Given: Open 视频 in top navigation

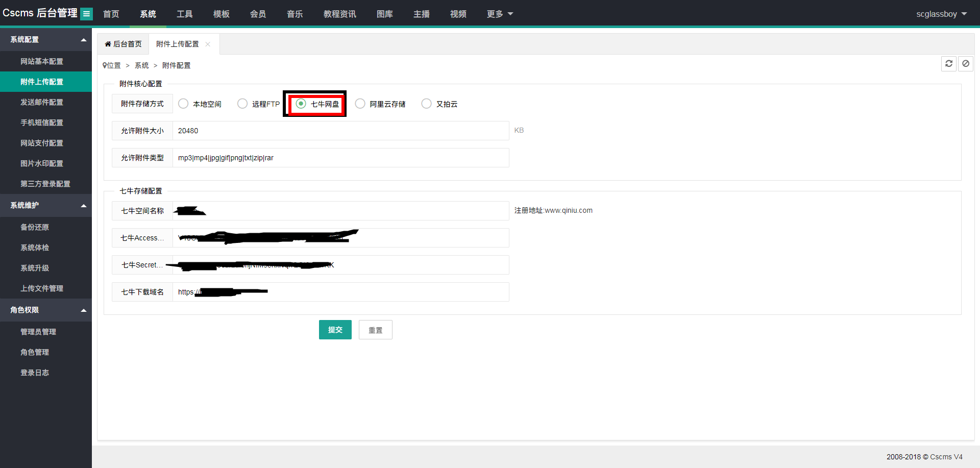Looking at the screenshot, I should pos(458,14).
